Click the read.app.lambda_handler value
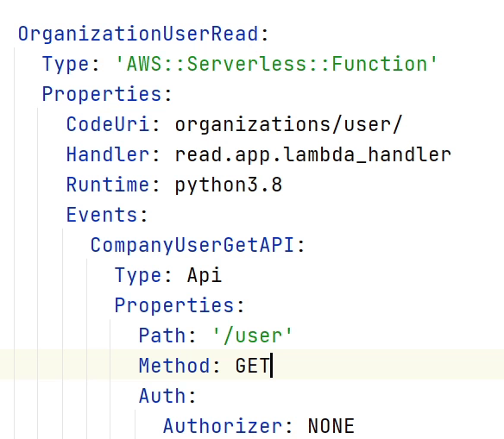 (x=313, y=154)
